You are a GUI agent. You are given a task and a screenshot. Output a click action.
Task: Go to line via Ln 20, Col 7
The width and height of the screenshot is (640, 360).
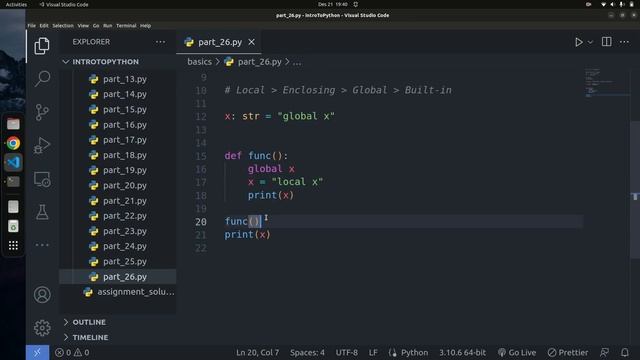click(x=258, y=353)
